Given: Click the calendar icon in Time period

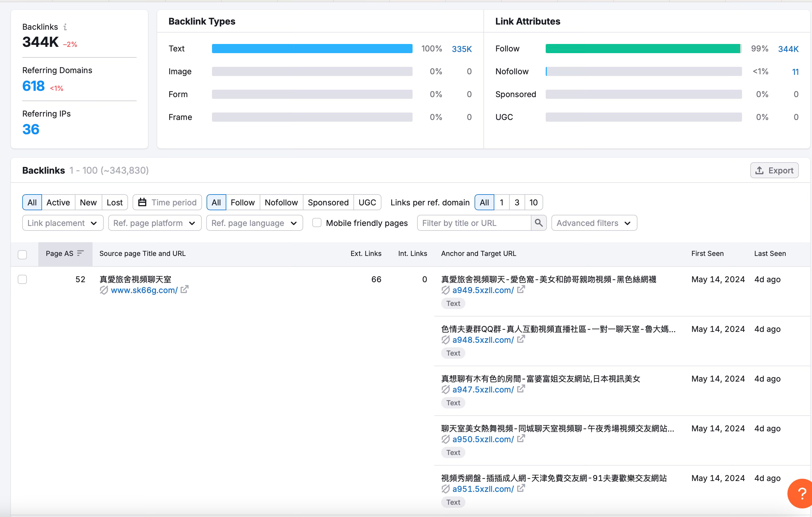Looking at the screenshot, I should [142, 202].
